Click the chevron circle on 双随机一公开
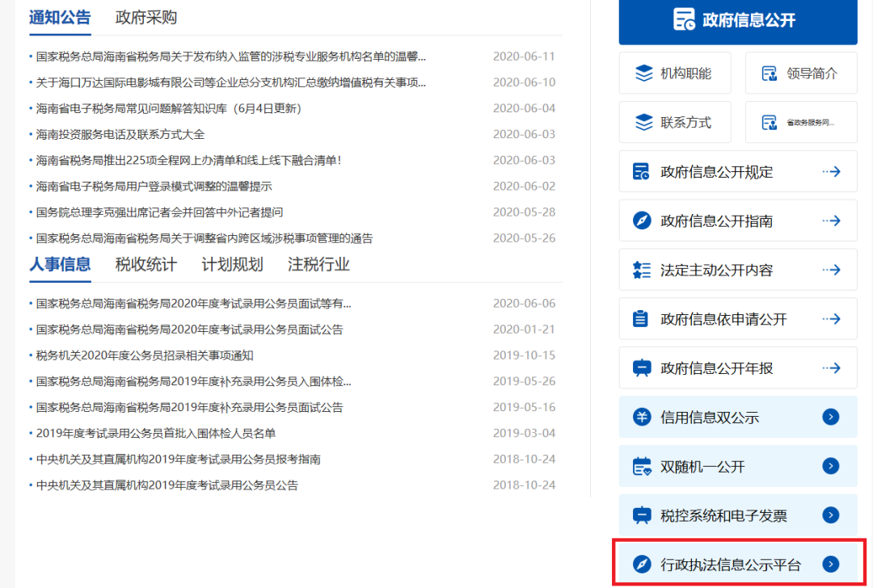 (x=831, y=465)
